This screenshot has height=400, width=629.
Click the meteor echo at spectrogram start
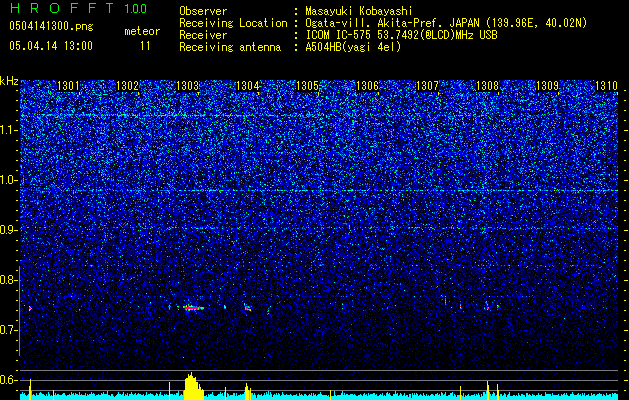pyautogui.click(x=30, y=308)
